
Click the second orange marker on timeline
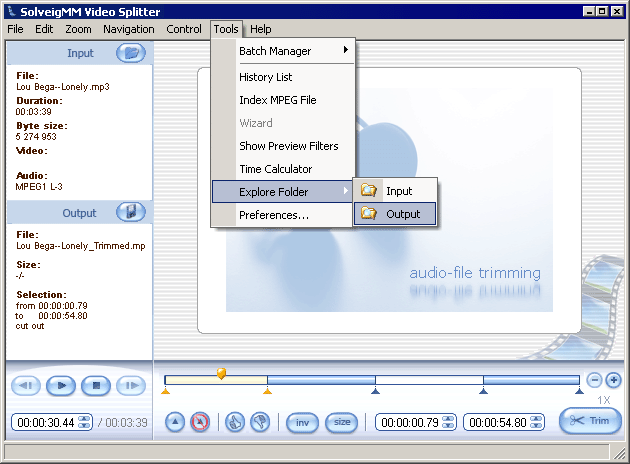point(267,390)
